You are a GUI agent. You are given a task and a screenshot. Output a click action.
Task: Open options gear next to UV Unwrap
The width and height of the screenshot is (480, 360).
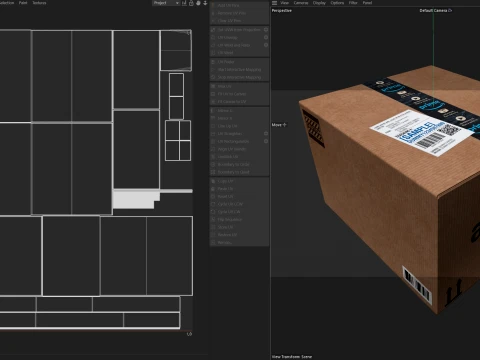pos(266,37)
